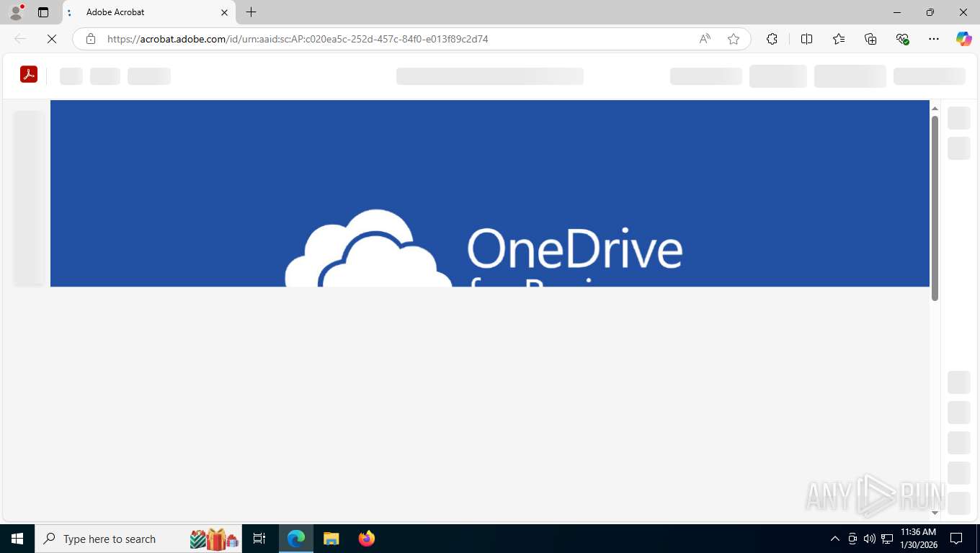Screen dimensions: 980x553
Task: Click the address bar URL
Action: tap(298, 39)
